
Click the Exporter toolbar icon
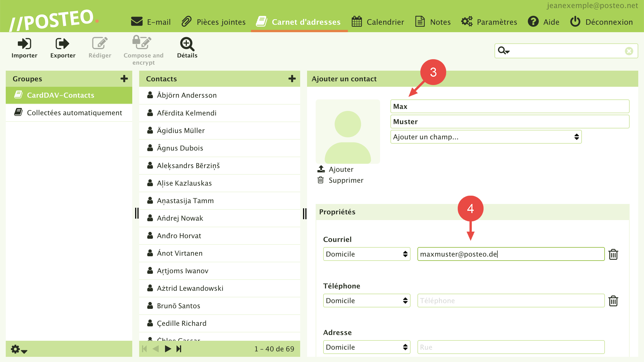(x=63, y=44)
